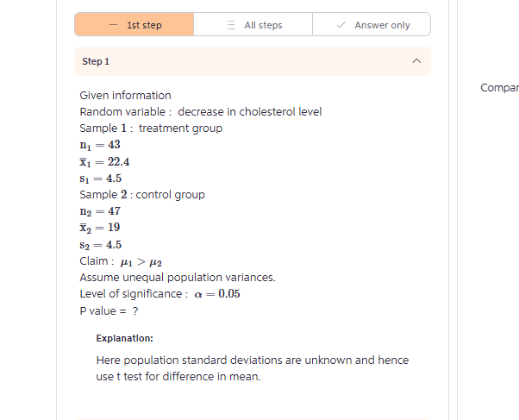519x420 pixels.
Task: Click the P value = ? line
Action: (109, 311)
